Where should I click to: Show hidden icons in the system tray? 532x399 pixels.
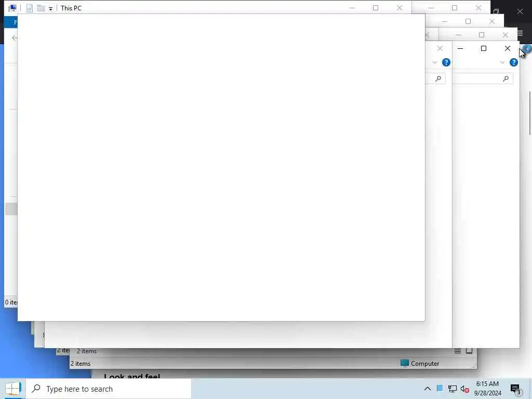[x=428, y=389]
